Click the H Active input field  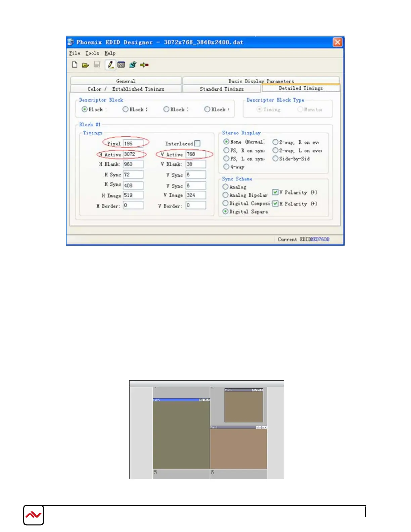(x=133, y=154)
